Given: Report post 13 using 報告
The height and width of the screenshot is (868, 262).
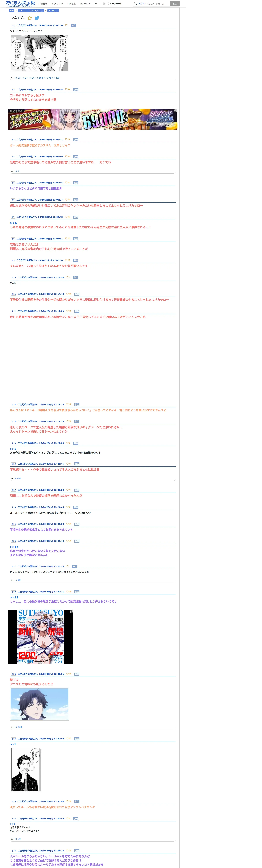Looking at the screenshot, I should tap(77, 404).
